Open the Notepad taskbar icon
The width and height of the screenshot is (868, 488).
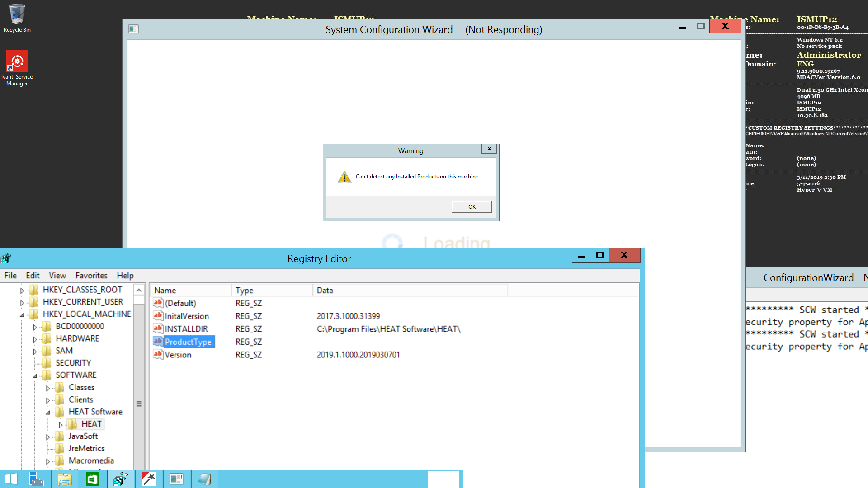(204, 479)
